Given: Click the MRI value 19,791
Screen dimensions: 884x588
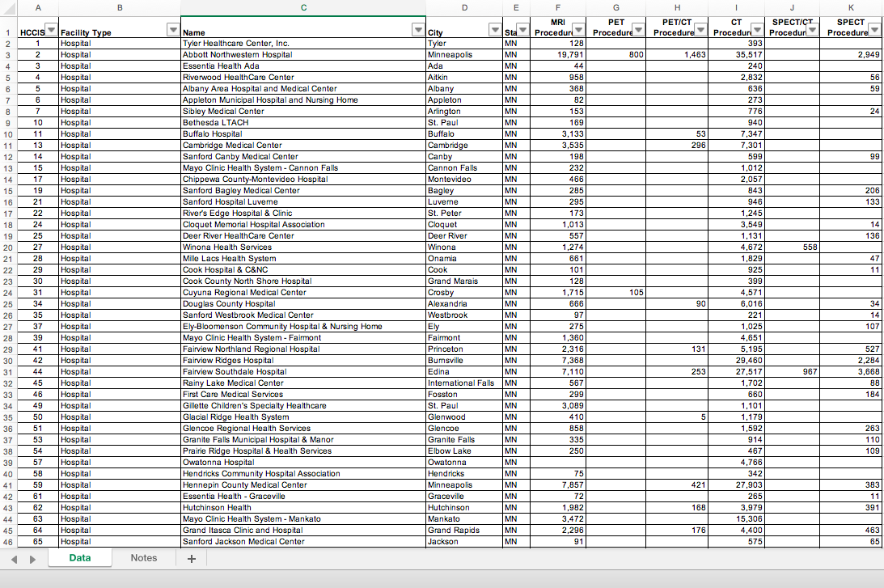Looking at the screenshot, I should pos(558,55).
